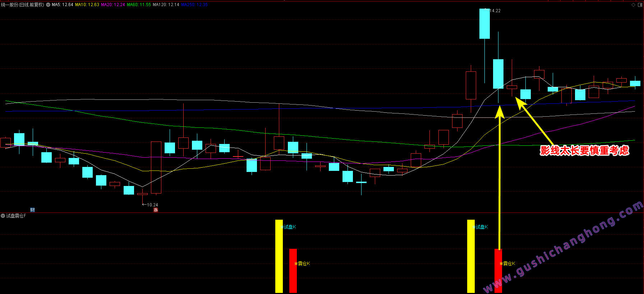Click the second yellow 试盘K signal bar
The image size is (644, 294).
471,256
